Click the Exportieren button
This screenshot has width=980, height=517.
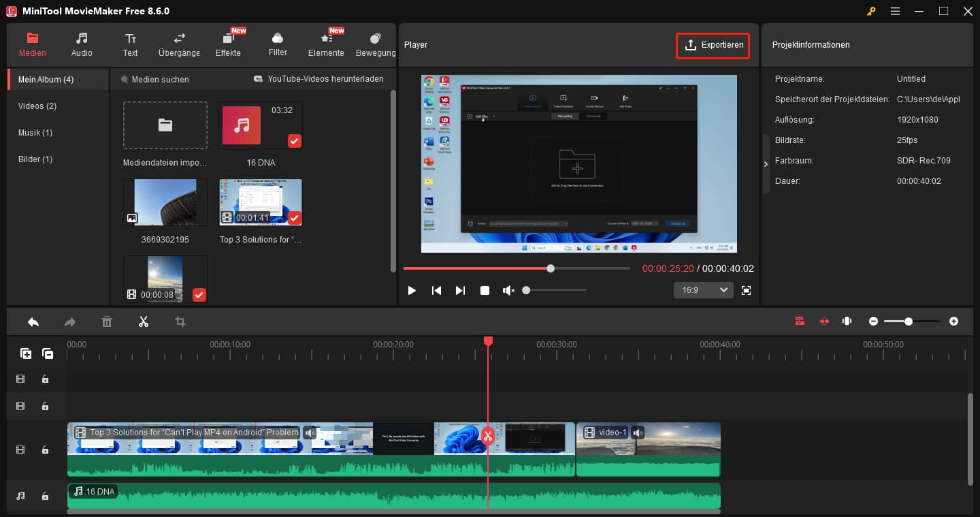(713, 46)
